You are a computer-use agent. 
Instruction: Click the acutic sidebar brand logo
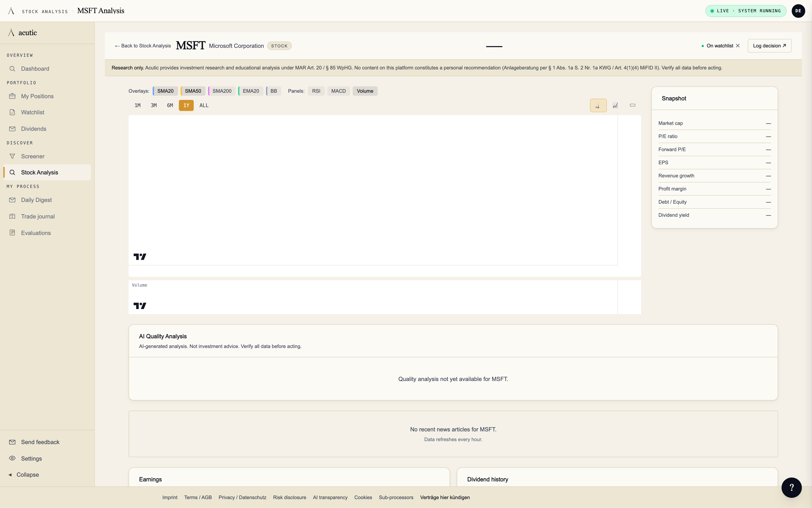tap(22, 33)
